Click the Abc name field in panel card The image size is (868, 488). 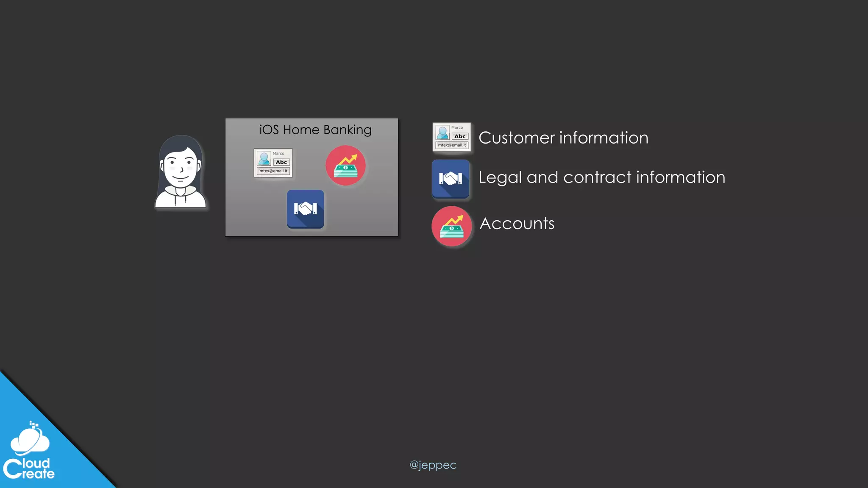(x=281, y=162)
